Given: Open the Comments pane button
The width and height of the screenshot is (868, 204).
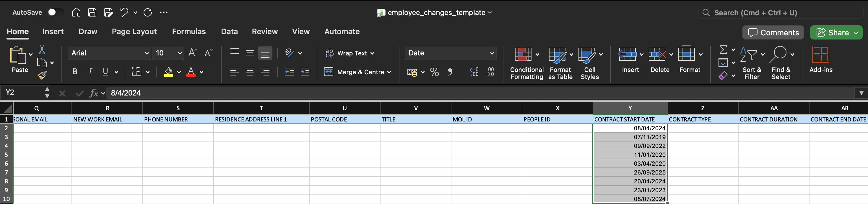Looking at the screenshot, I should click(x=773, y=33).
